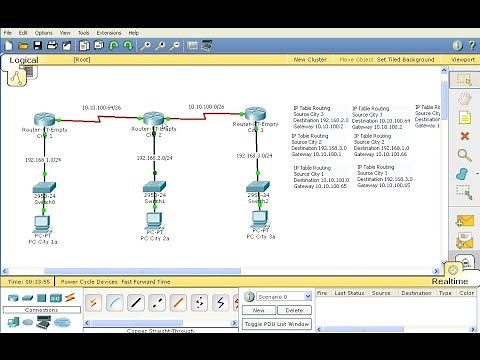Pick the automatic connection lightning cable

pyautogui.click(x=93, y=303)
